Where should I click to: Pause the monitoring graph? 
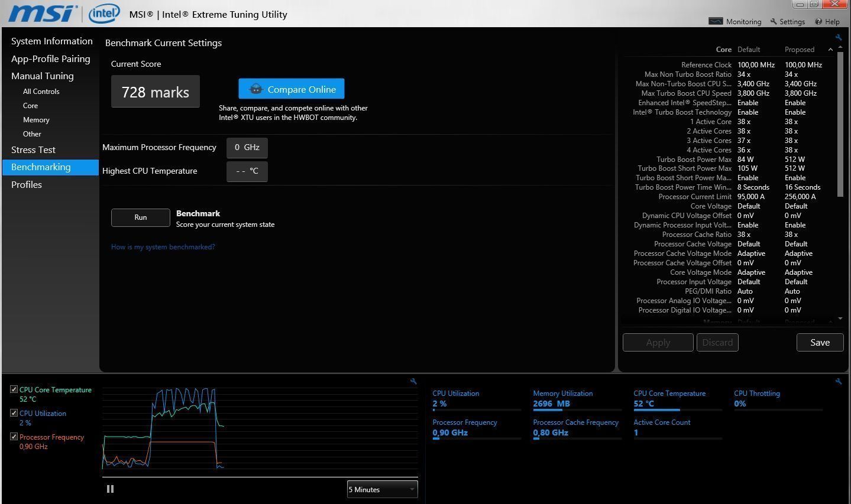coord(110,489)
